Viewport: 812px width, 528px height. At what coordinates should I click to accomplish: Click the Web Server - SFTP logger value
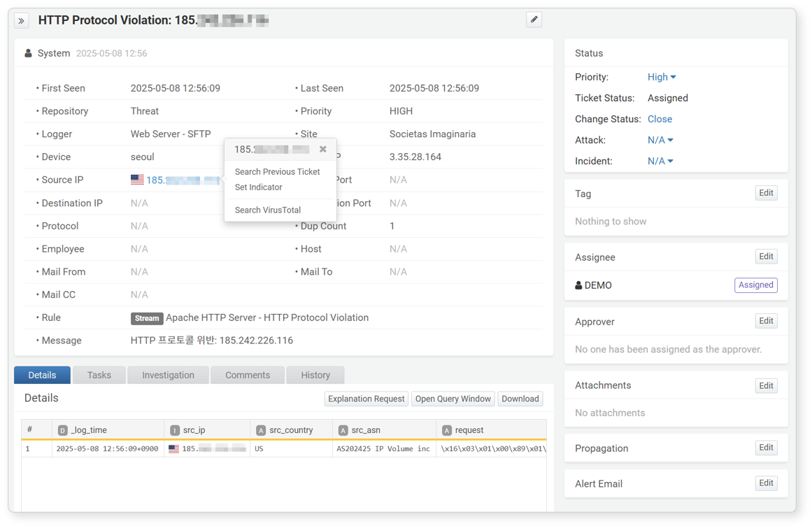171,134
